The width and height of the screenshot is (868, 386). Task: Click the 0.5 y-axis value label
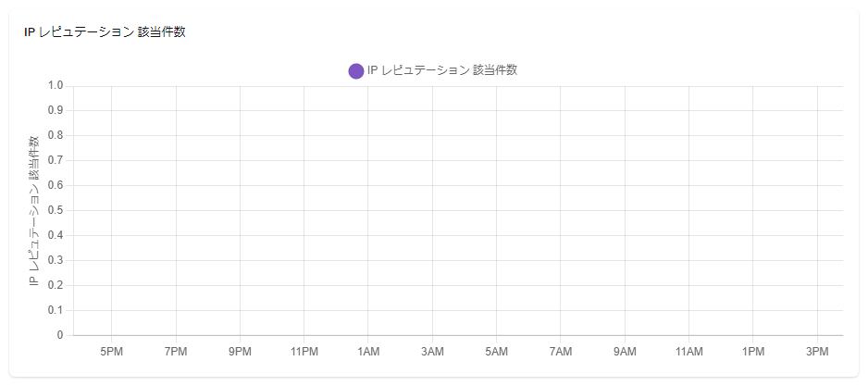(x=55, y=211)
